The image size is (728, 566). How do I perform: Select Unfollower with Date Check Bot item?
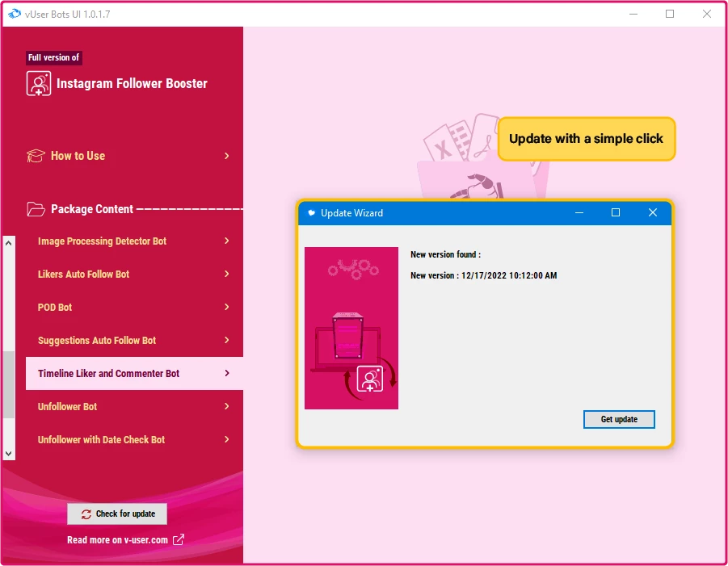tap(134, 439)
